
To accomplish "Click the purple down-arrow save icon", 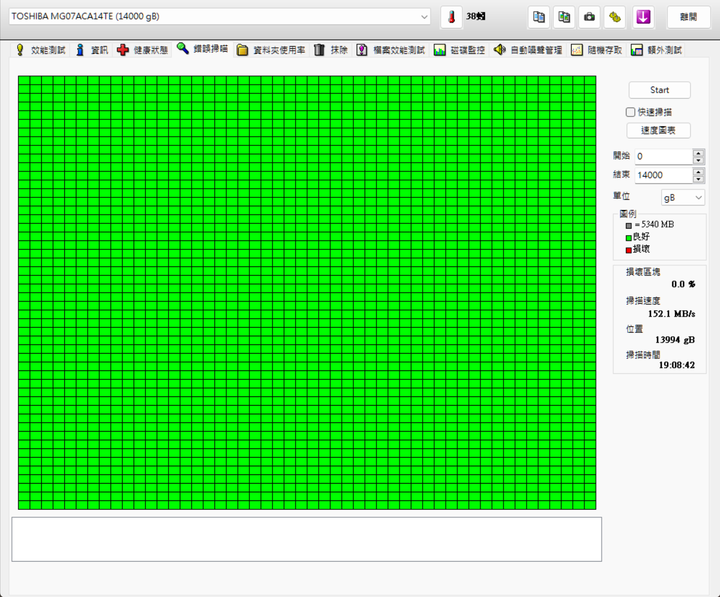I will click(643, 17).
